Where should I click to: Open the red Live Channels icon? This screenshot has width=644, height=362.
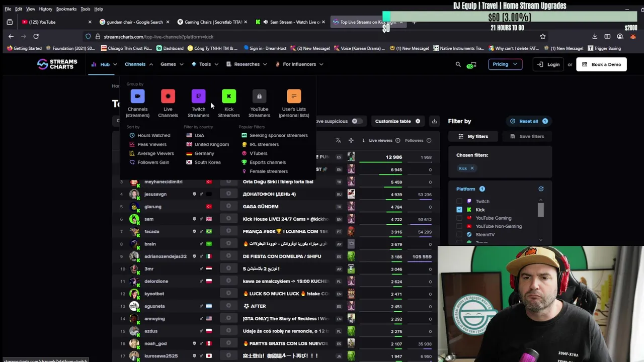168,96
